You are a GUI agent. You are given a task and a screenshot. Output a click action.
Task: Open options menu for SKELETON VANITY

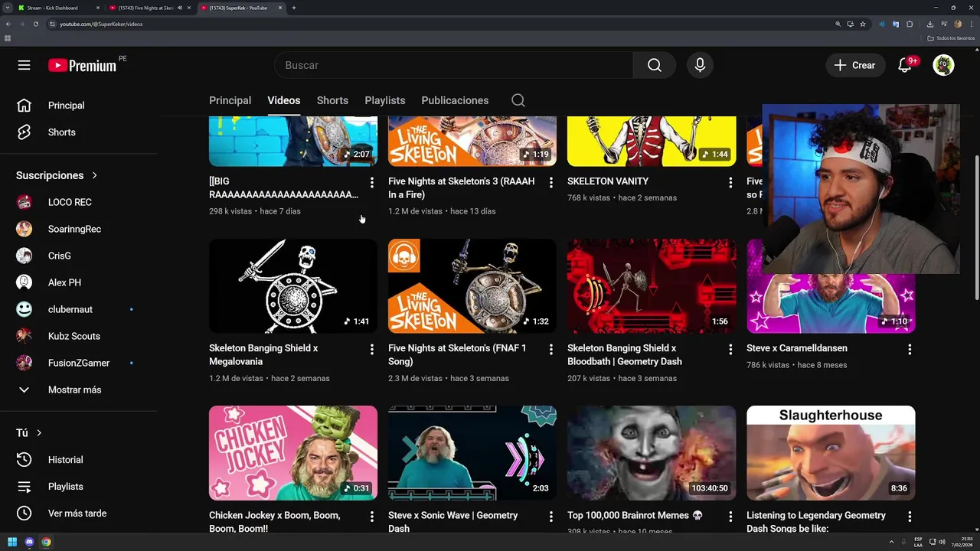[730, 182]
